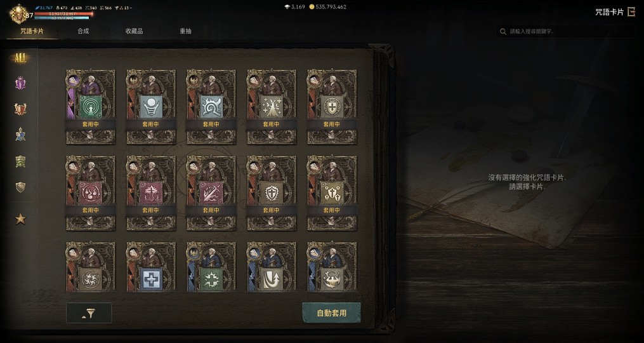Select the ALL card filter
The image size is (644, 343).
[x=20, y=58]
